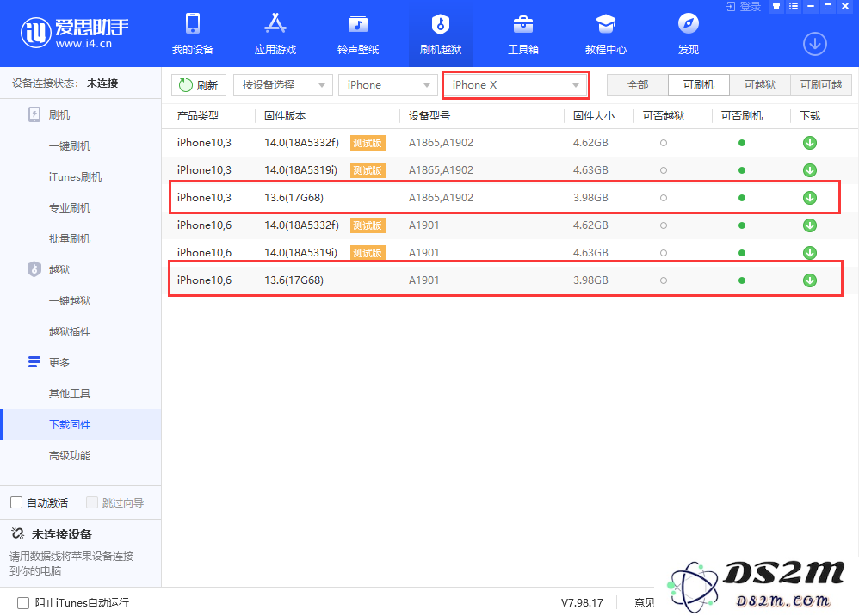
Task: Download iPhone10,6 13.6(17G68) firmware
Action: (810, 280)
